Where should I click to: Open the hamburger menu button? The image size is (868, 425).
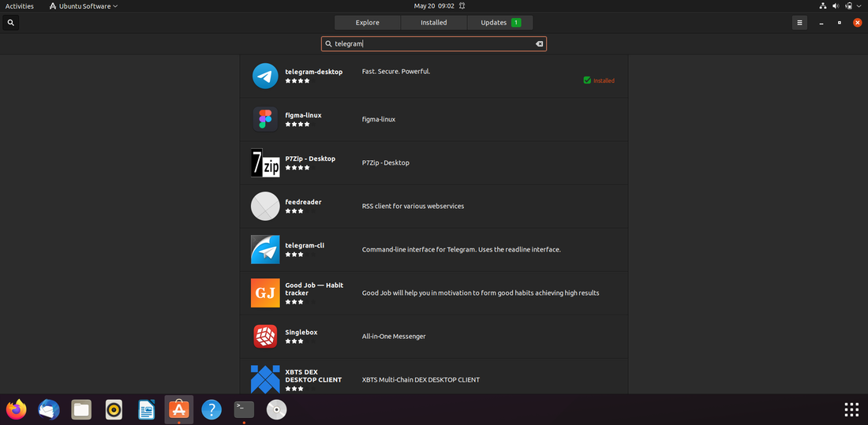(799, 23)
